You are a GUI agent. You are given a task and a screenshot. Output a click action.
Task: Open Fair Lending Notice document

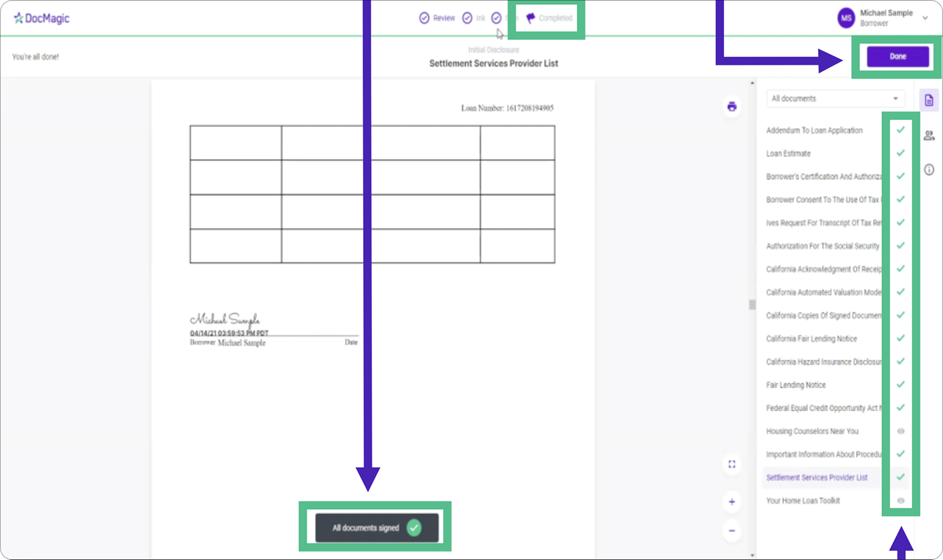(796, 385)
